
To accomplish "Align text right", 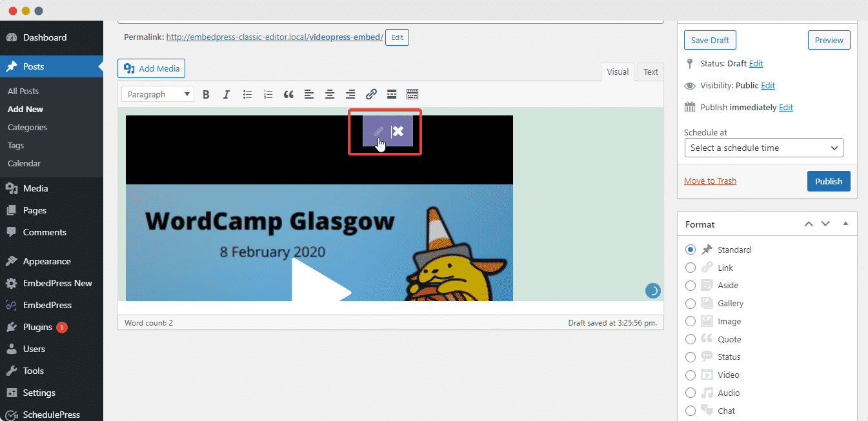I will pyautogui.click(x=350, y=94).
